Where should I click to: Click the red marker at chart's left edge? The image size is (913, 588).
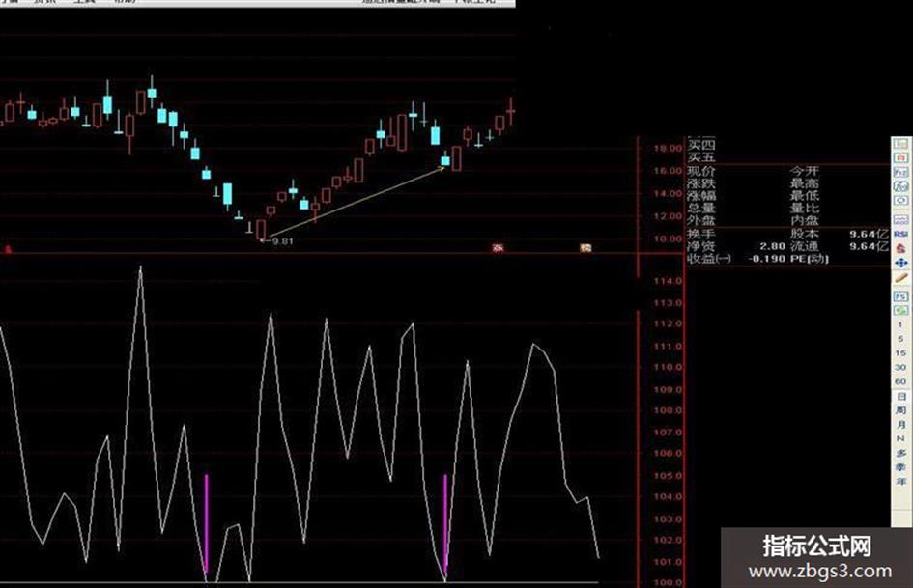8,249
